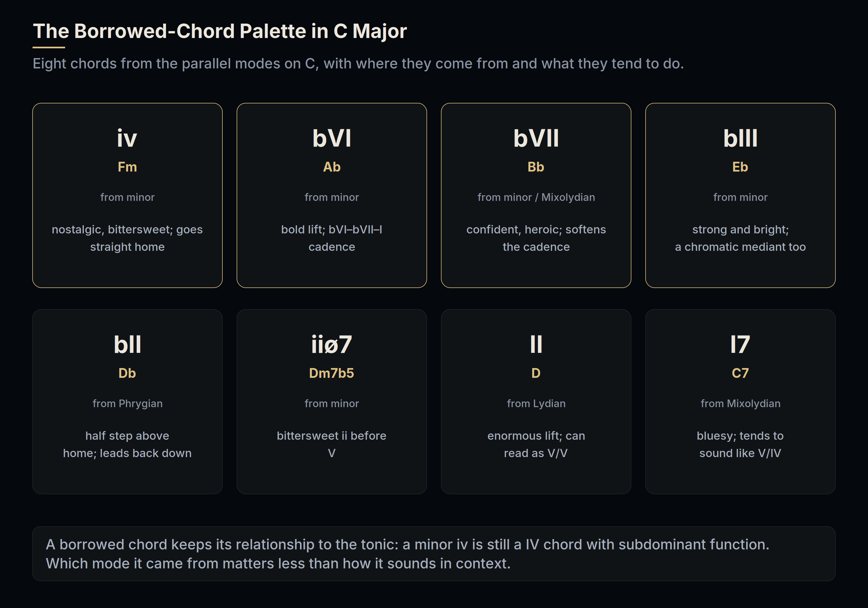Click the gold underline beneath the title

tap(49, 47)
